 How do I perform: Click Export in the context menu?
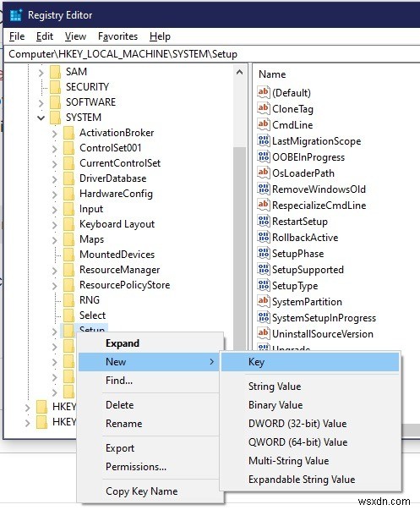tap(150, 448)
